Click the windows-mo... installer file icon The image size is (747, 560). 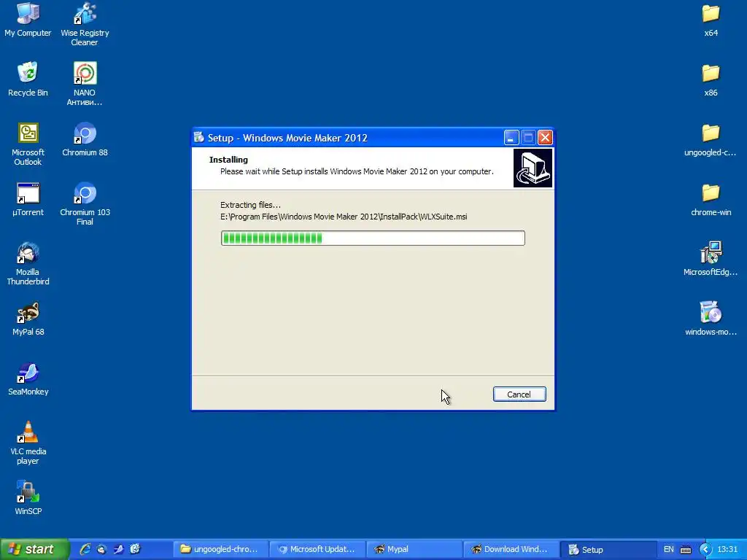(711, 312)
